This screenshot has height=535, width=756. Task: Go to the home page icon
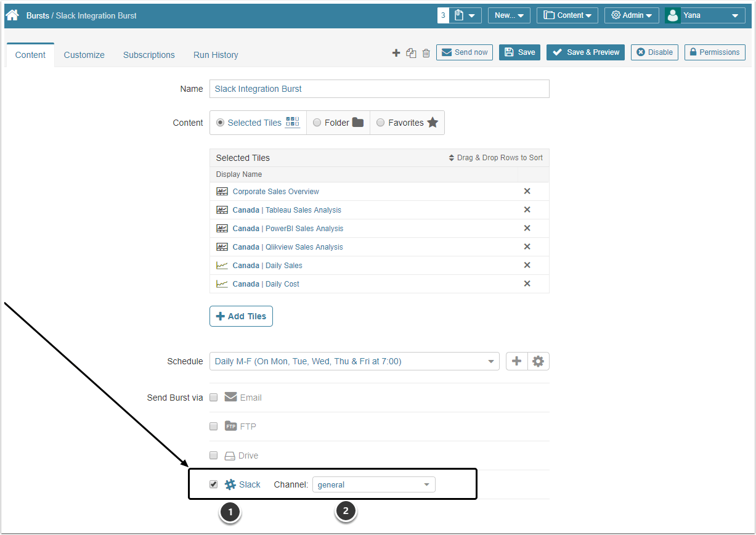pos(12,15)
